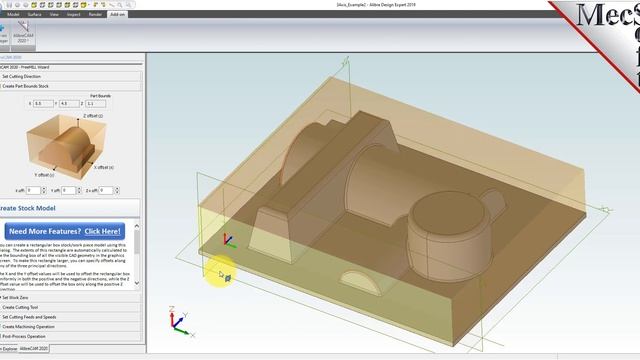
Task: Switch to the Explorer bottom tab
Action: (x=9, y=349)
